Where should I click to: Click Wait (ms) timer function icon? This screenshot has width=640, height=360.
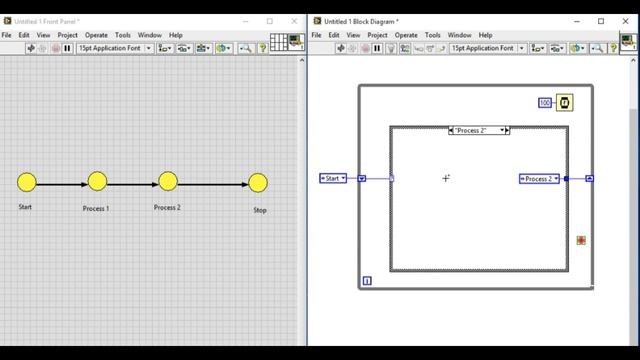tap(564, 103)
